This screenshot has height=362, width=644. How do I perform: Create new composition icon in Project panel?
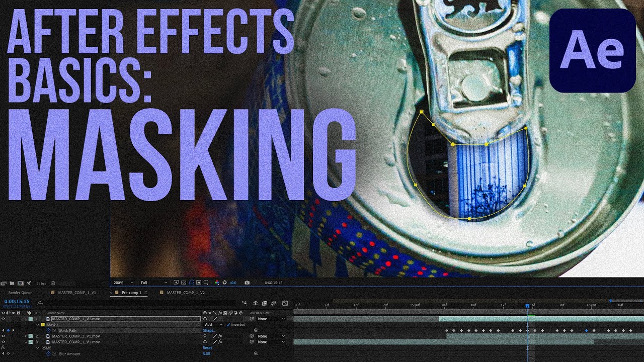(x=20, y=283)
